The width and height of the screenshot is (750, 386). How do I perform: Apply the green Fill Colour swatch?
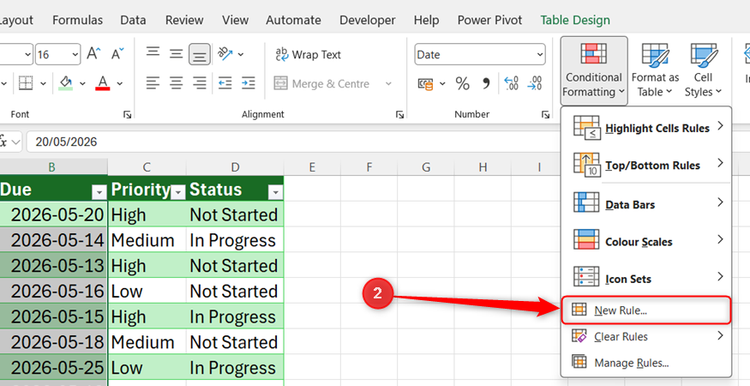[66, 83]
